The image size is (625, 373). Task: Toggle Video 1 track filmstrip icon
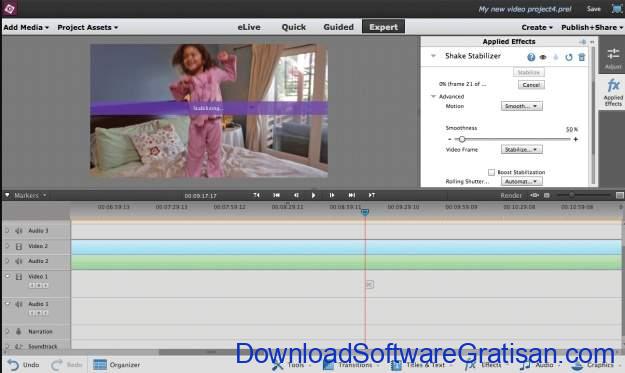tap(19, 277)
